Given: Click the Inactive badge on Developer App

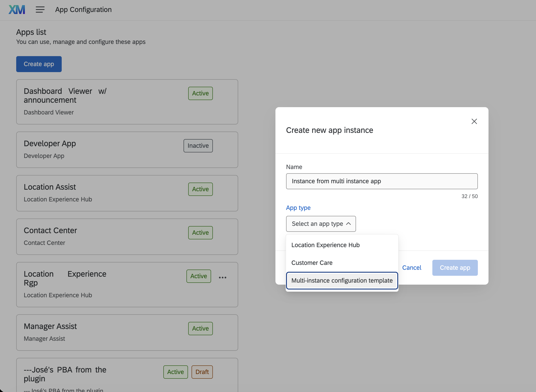Looking at the screenshot, I should (x=198, y=146).
